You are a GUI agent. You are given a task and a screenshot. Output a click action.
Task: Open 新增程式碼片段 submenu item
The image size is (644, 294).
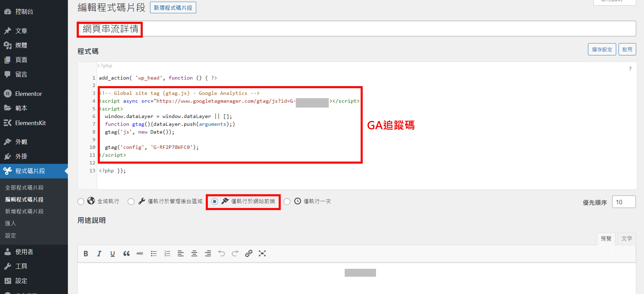tap(24, 211)
